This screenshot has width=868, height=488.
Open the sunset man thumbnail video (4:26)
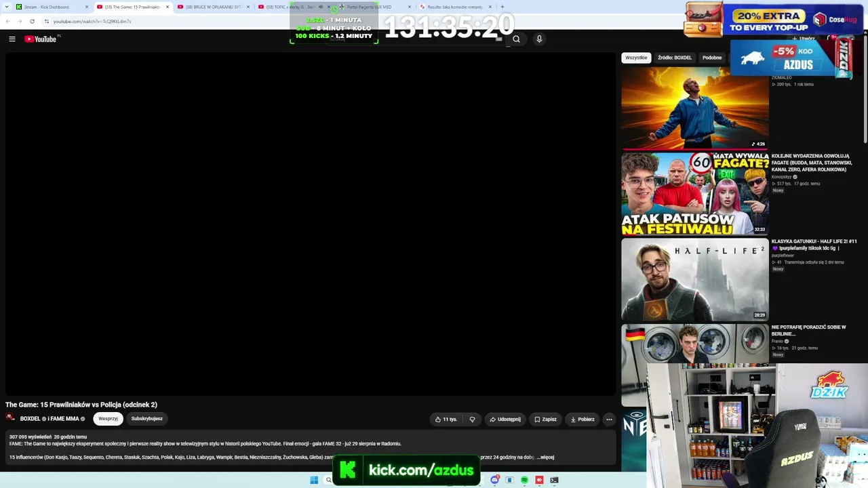695,108
